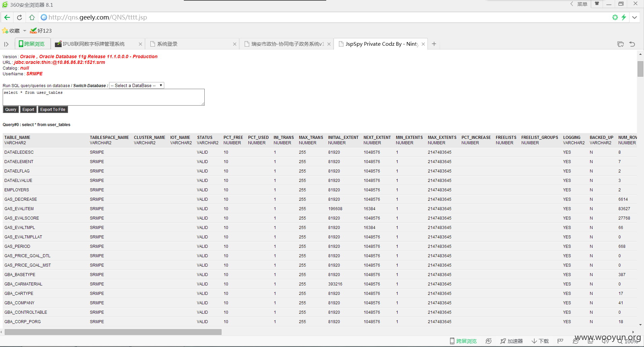Click the 83627 row count value
Screen dimensions: 644x347
(x=624, y=209)
